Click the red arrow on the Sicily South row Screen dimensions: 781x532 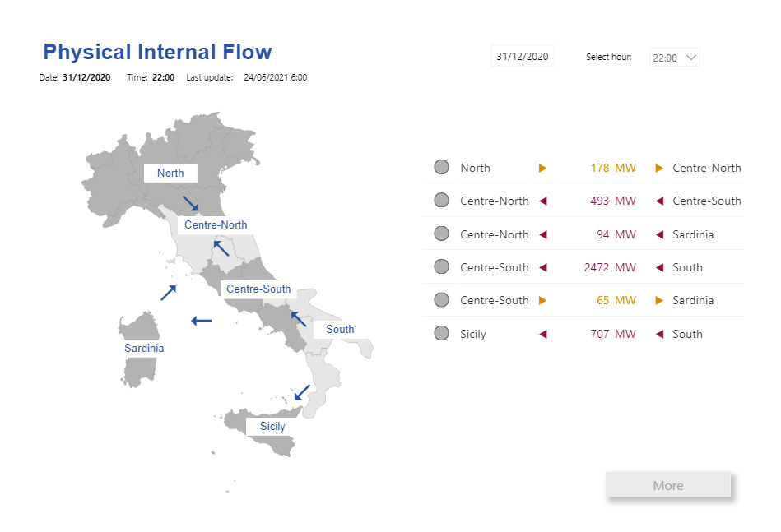coord(542,334)
